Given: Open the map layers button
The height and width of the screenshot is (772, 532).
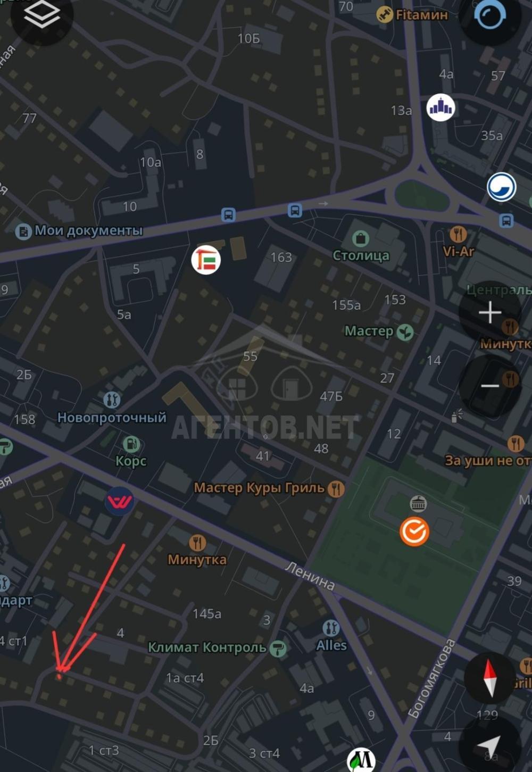Looking at the screenshot, I should click(41, 15).
